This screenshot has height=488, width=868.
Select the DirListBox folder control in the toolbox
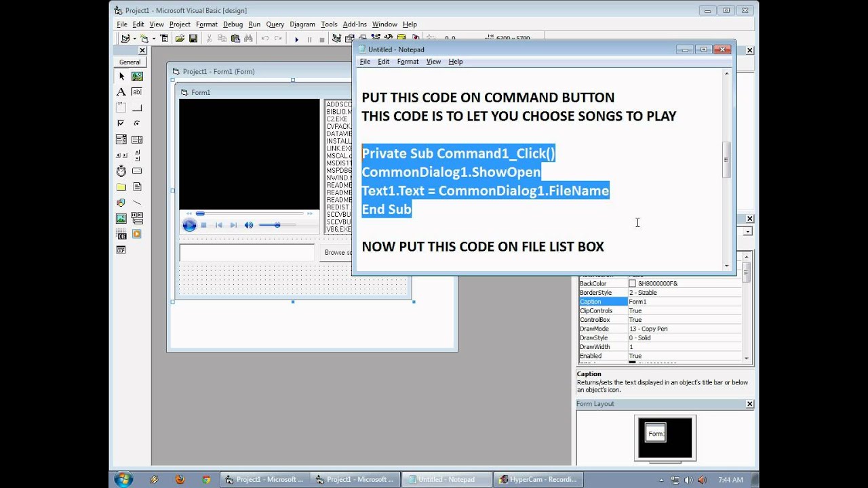(121, 186)
